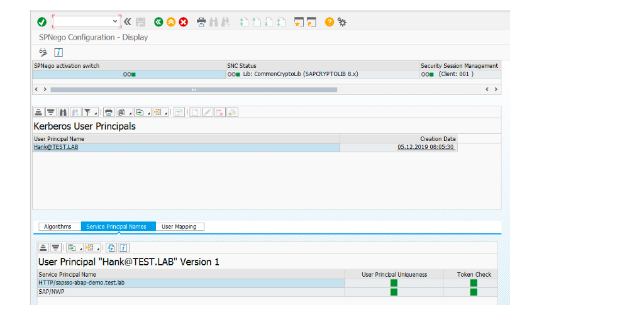Viewport: 644px width, 322px height.
Task: Open Help via the orange question mark
Action: [329, 22]
